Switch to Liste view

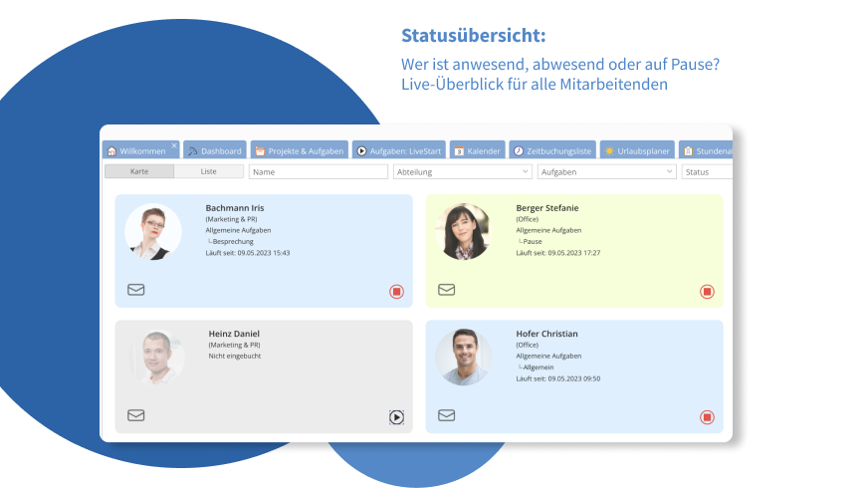point(209,171)
